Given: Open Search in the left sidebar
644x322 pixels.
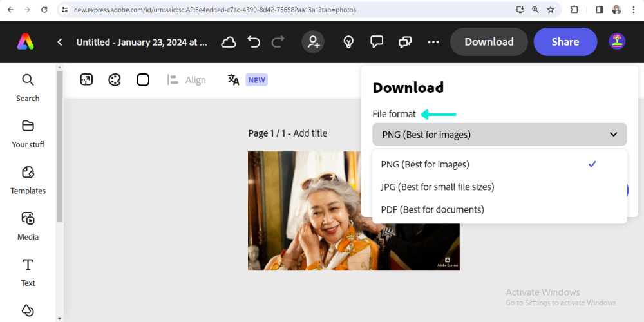Looking at the screenshot, I should pyautogui.click(x=28, y=88).
